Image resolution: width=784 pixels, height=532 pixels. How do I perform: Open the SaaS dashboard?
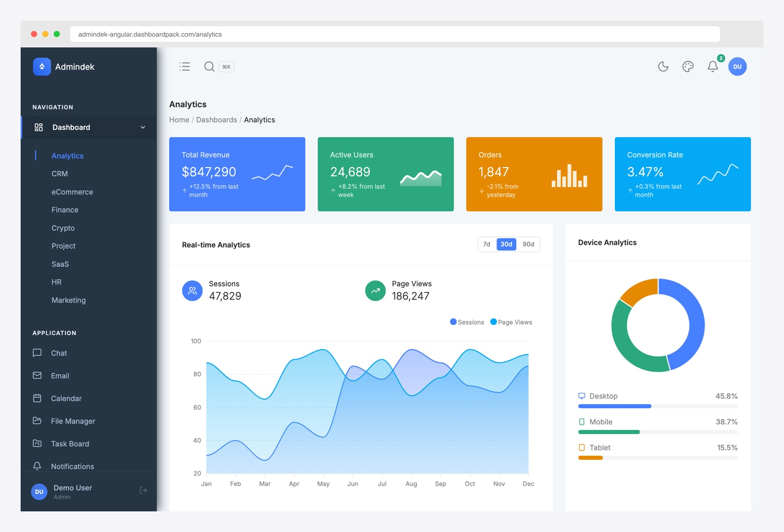[x=60, y=264]
